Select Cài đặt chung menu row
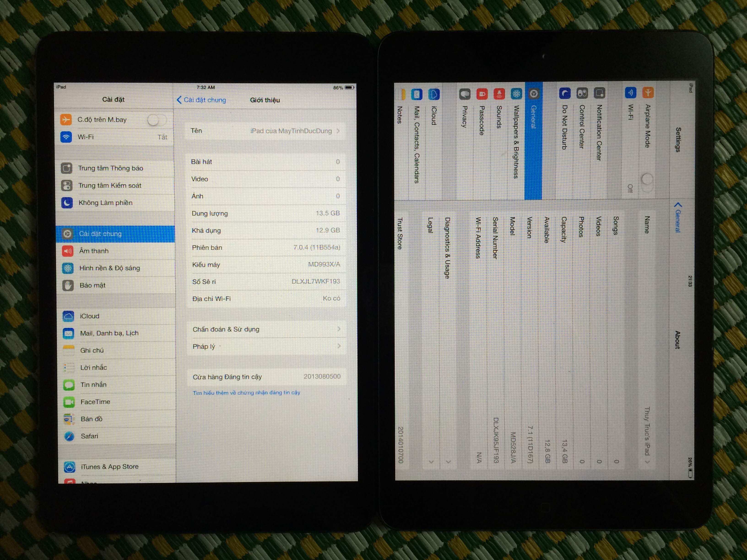 click(116, 234)
